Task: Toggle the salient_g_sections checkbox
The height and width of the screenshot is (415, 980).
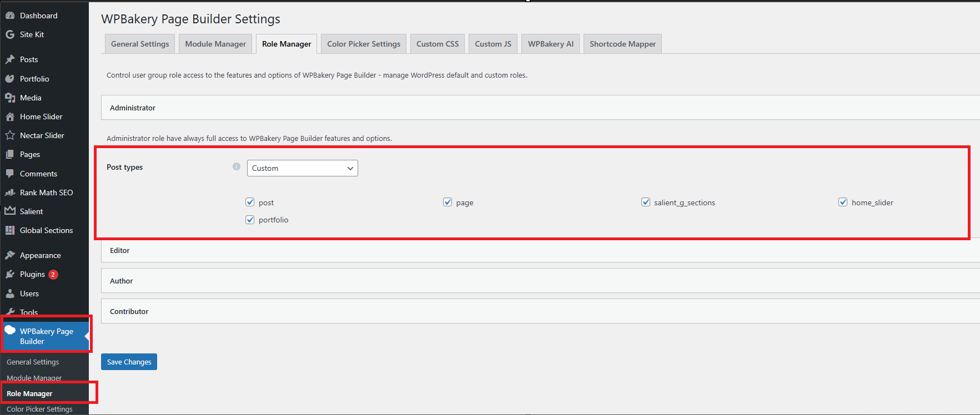Action: (x=646, y=202)
